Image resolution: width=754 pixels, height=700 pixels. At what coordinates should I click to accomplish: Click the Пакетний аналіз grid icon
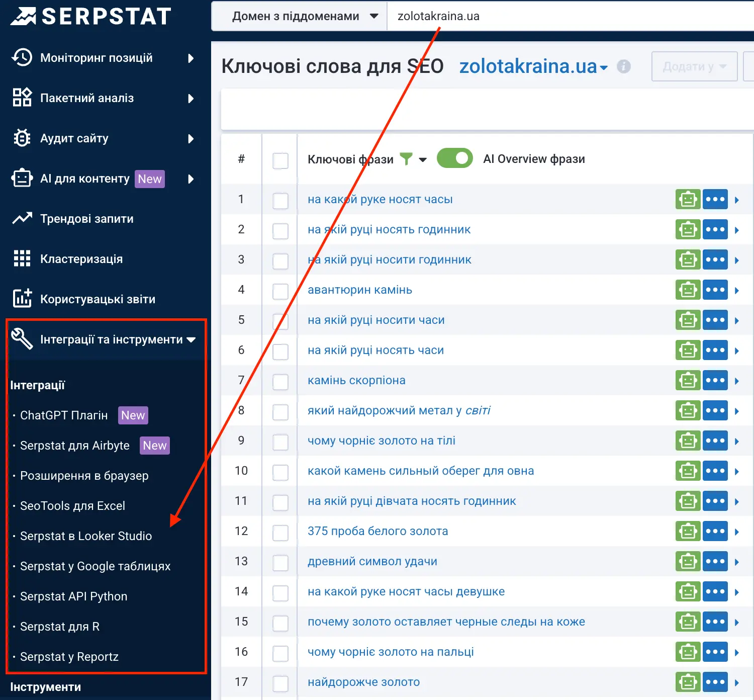pyautogui.click(x=22, y=98)
